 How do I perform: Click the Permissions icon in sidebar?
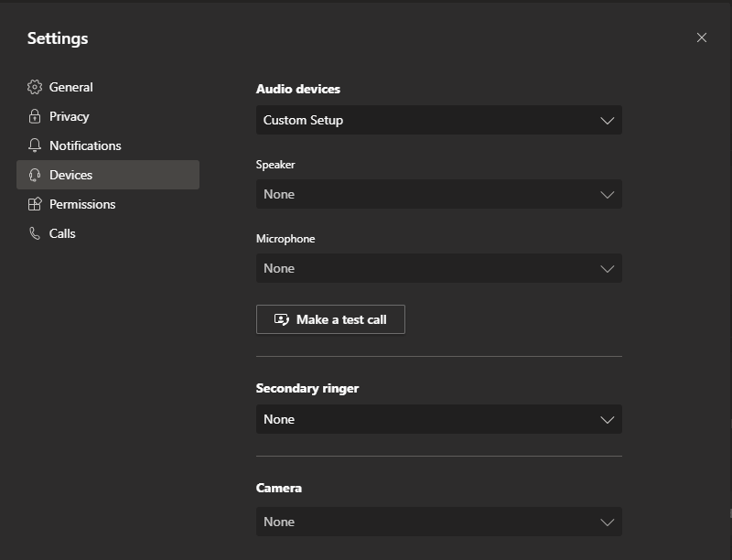(x=35, y=204)
